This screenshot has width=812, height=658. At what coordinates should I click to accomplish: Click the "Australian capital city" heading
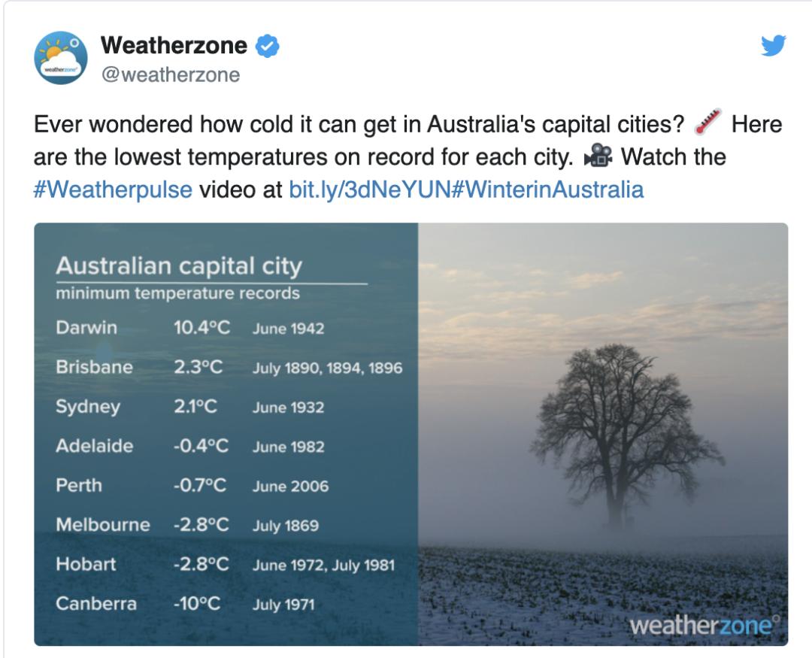pyautogui.click(x=179, y=265)
